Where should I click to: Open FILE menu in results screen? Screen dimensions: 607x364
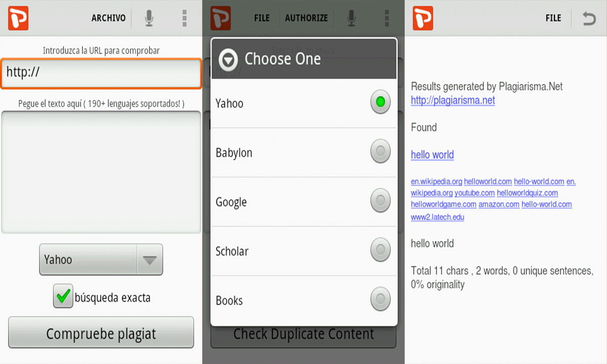tap(553, 18)
